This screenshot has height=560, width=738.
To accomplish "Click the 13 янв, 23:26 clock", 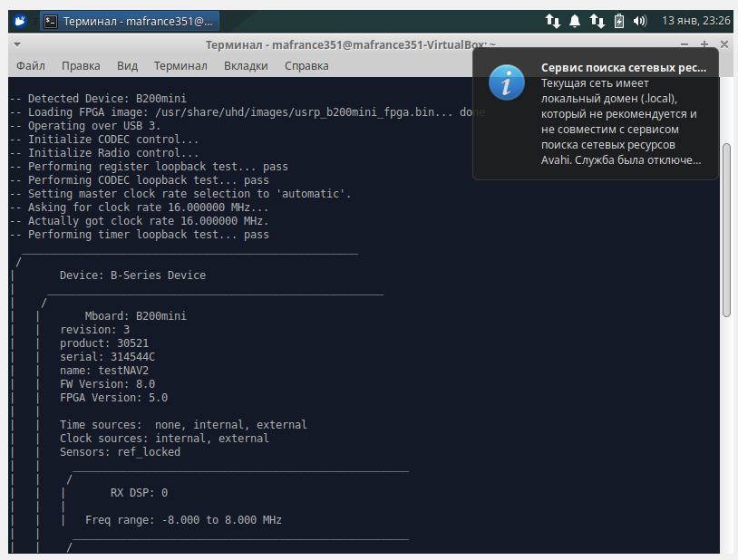I will coord(695,21).
